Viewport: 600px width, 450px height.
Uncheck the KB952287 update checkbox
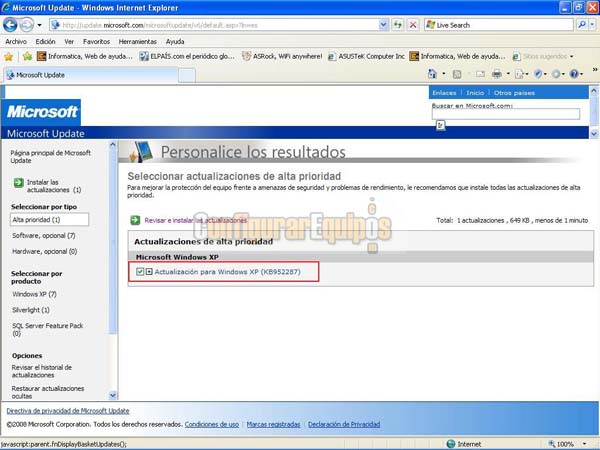tap(140, 272)
